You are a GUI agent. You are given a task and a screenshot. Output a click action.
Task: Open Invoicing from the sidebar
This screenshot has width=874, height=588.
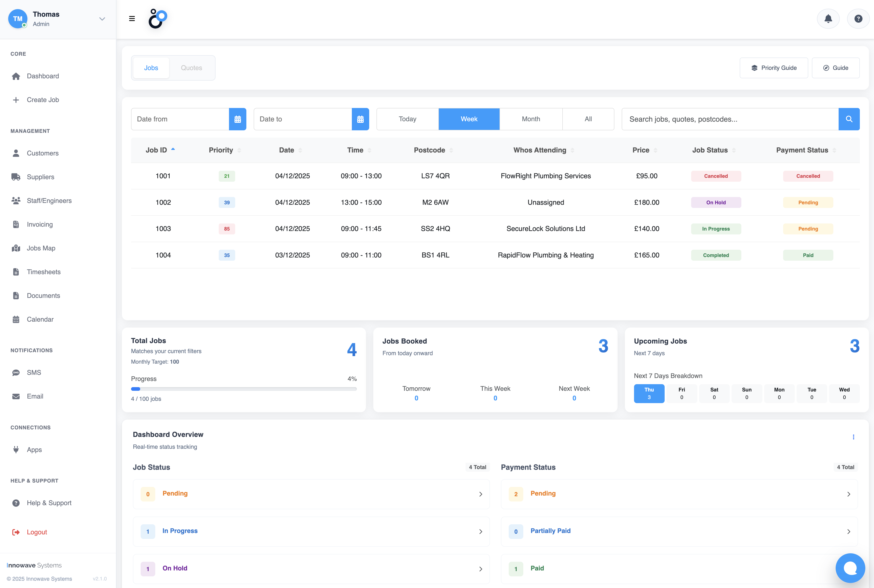[x=40, y=225]
